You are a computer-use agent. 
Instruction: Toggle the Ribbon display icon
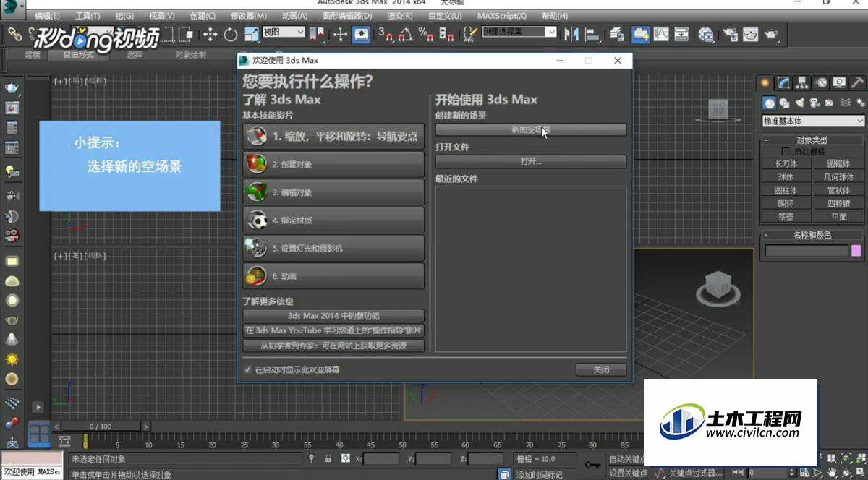[x=639, y=33]
